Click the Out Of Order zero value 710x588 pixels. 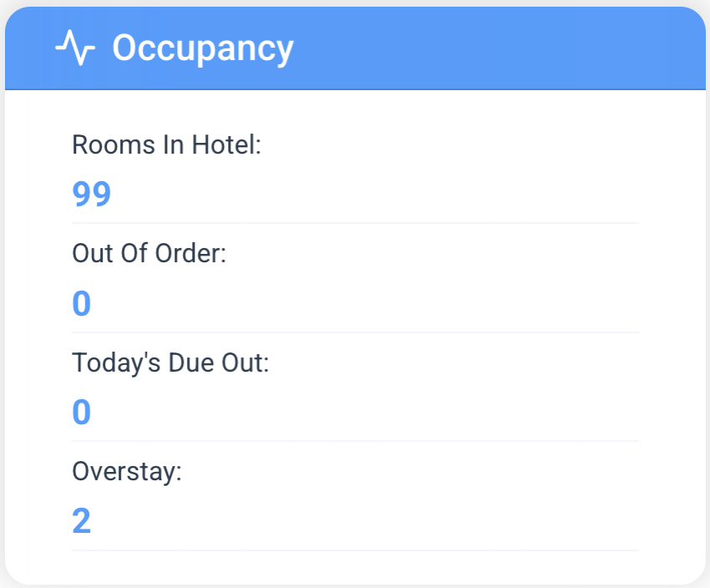81,304
